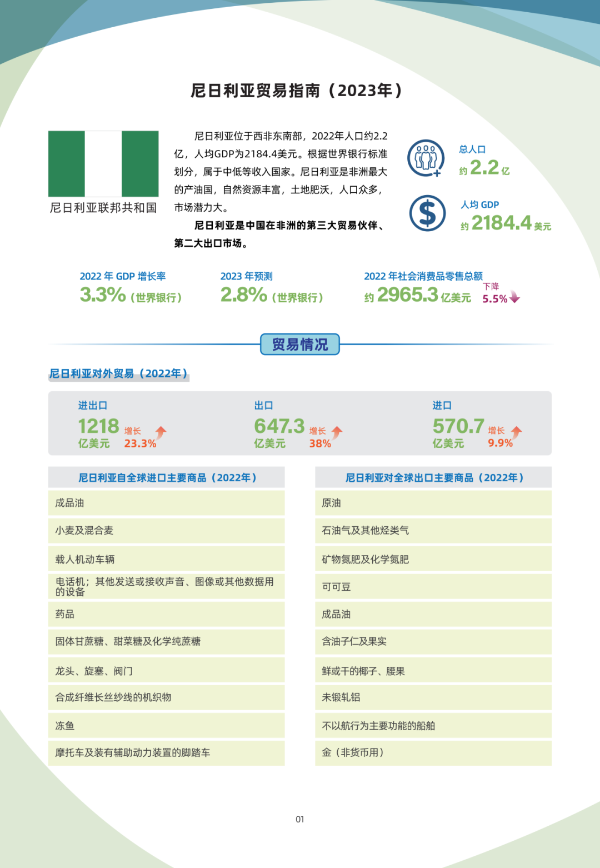Image resolution: width=600 pixels, height=868 pixels.
Task: Click the 9.9% import growth figure
Action: point(500,443)
